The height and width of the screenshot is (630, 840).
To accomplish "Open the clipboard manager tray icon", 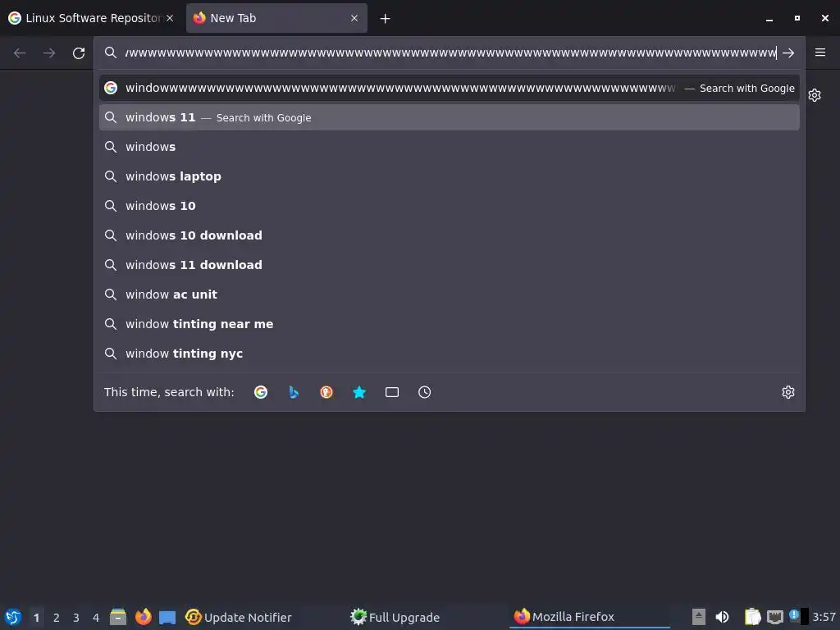I will tap(752, 617).
